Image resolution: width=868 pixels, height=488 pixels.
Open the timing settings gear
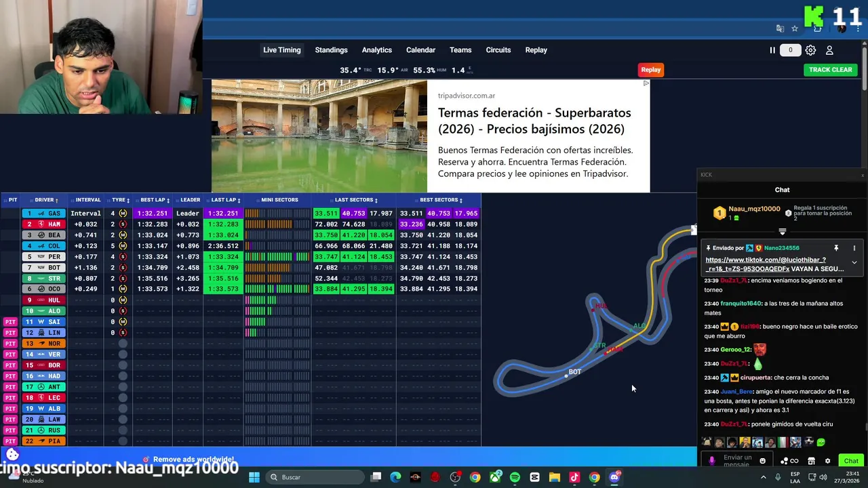(810, 50)
